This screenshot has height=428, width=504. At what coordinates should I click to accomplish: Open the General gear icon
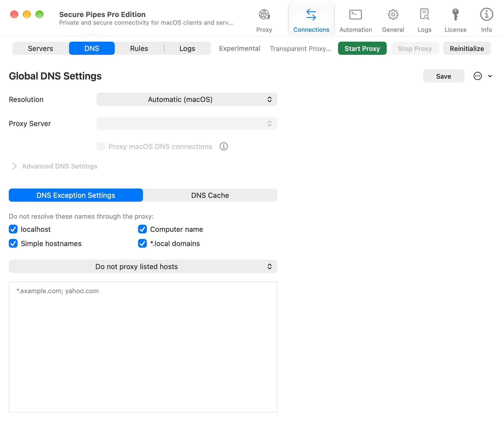point(393,15)
